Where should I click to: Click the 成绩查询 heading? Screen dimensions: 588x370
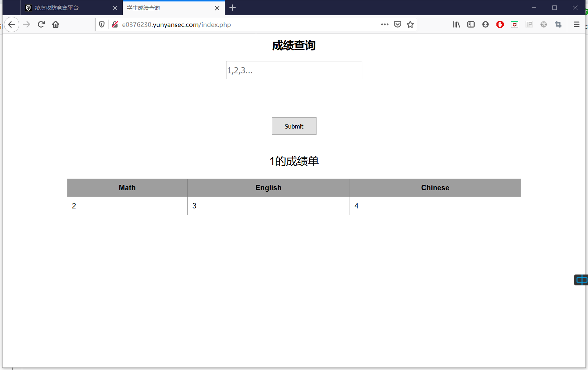point(294,46)
